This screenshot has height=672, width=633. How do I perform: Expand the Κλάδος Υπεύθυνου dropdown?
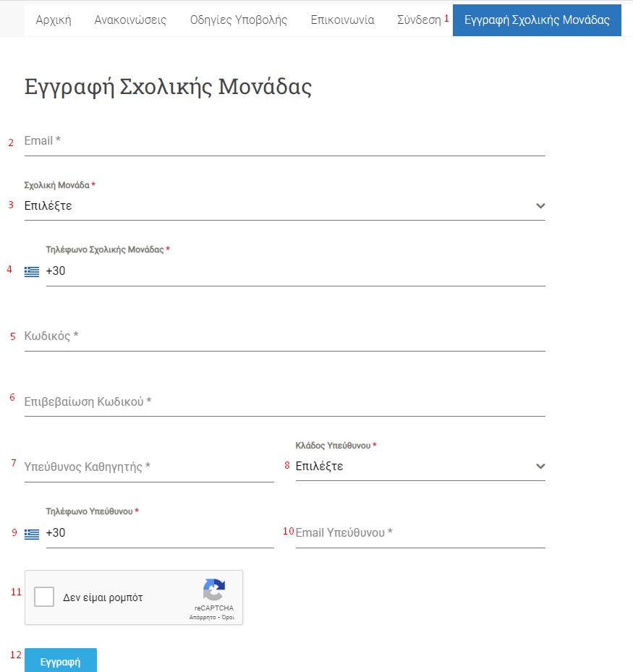420,467
